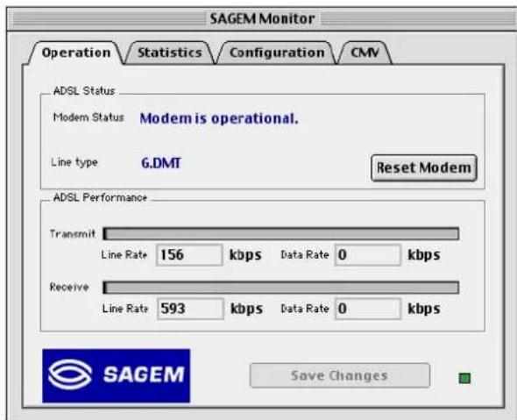The height and width of the screenshot is (420, 517).
Task: Click the SAGEM logo image
Action: (x=116, y=375)
